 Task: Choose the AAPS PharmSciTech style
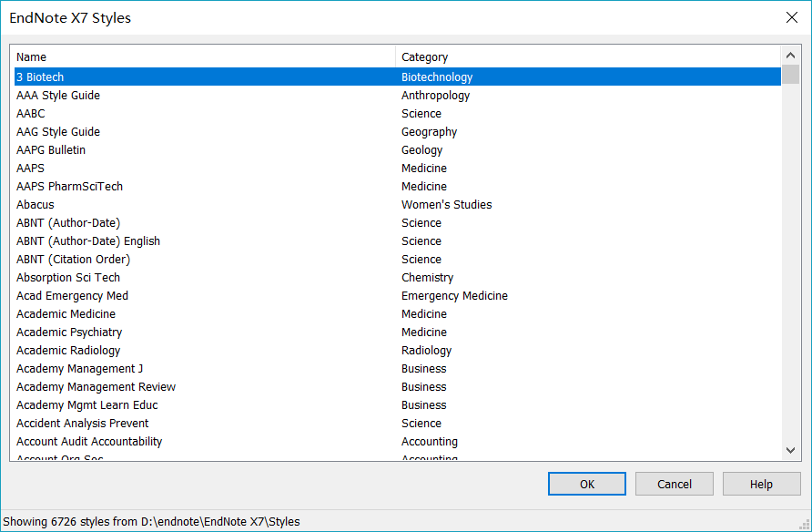coord(397,186)
